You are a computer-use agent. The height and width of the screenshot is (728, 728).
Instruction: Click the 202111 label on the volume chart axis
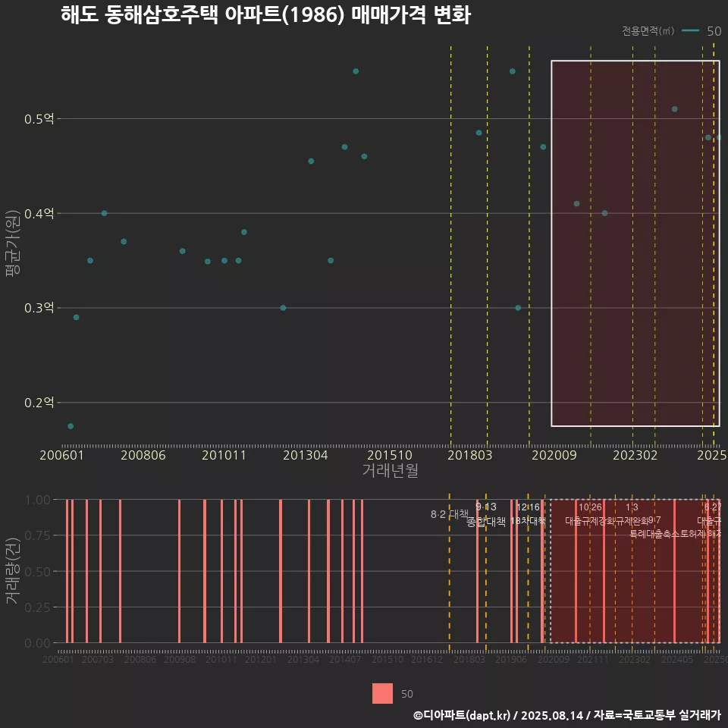[592, 659]
